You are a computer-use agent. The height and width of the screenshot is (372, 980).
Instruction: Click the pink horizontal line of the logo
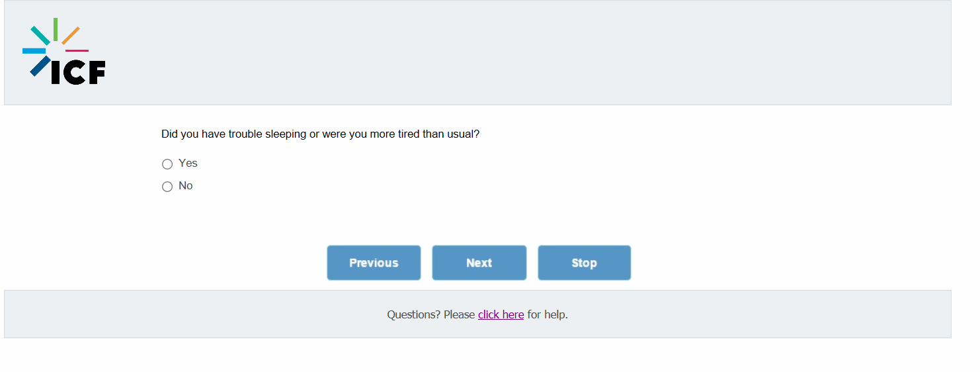[77, 50]
